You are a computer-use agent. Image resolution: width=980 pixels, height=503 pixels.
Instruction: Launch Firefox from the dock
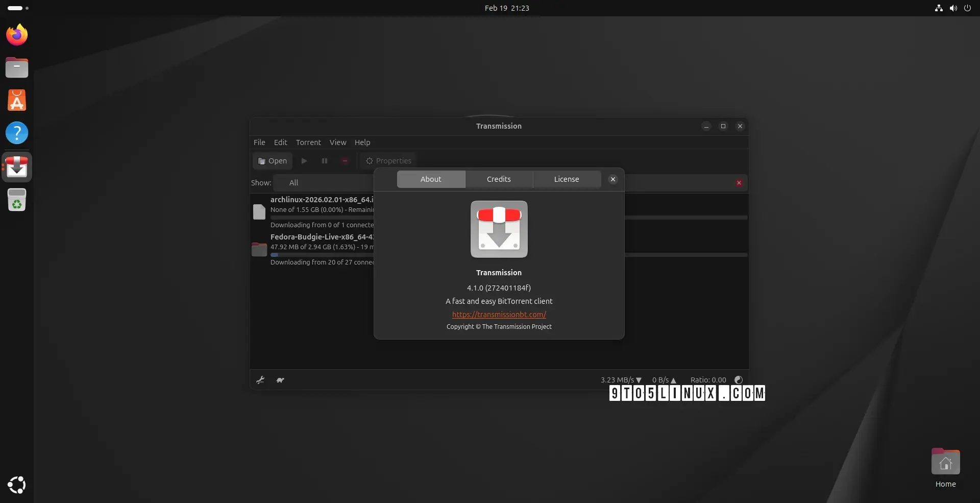(17, 35)
